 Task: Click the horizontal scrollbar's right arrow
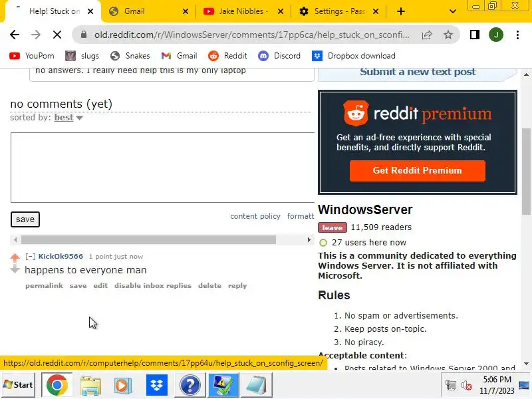point(309,240)
